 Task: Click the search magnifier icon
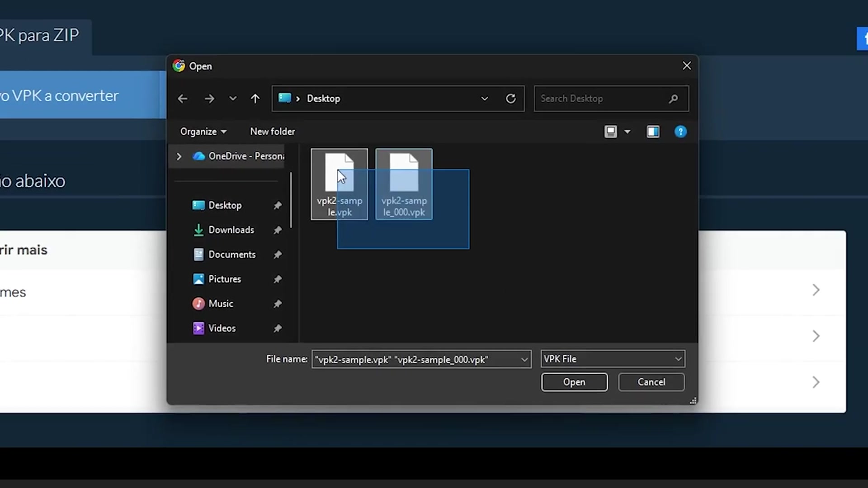click(674, 99)
